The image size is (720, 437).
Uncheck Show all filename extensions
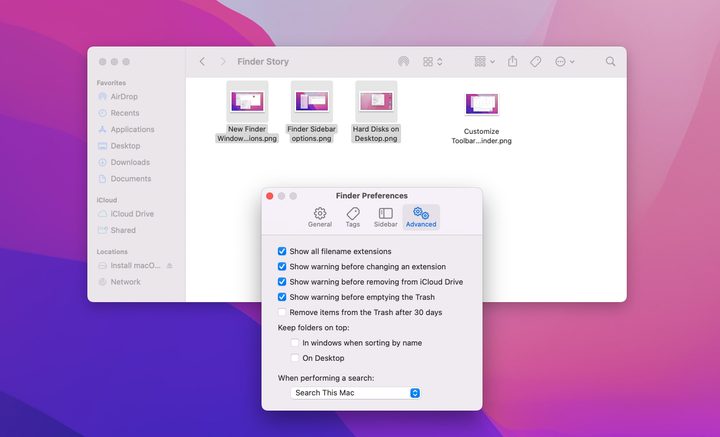tap(282, 251)
